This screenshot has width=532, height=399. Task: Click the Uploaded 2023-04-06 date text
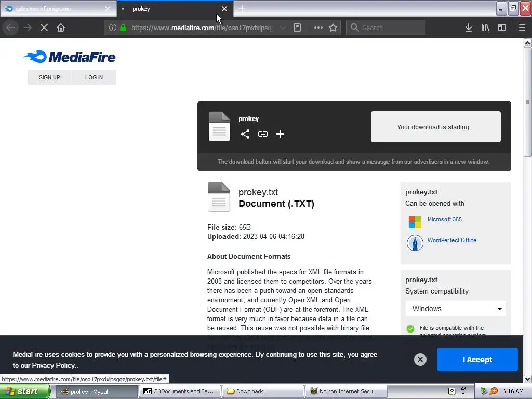[256, 237]
